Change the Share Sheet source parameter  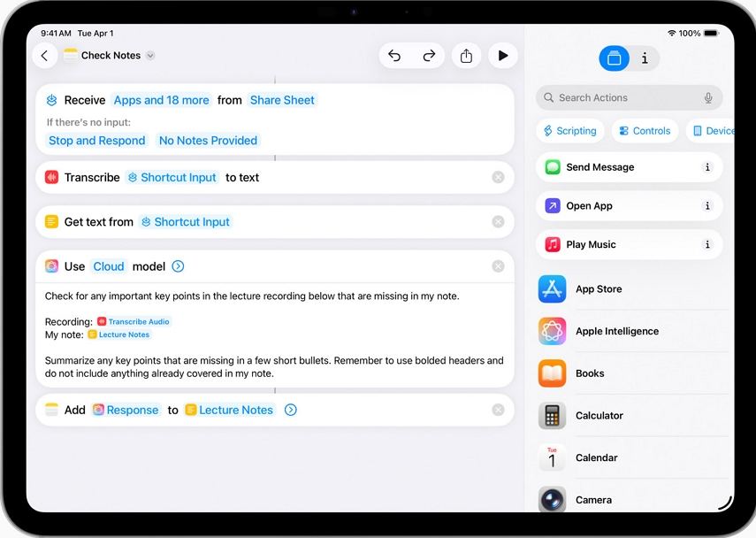click(x=282, y=100)
